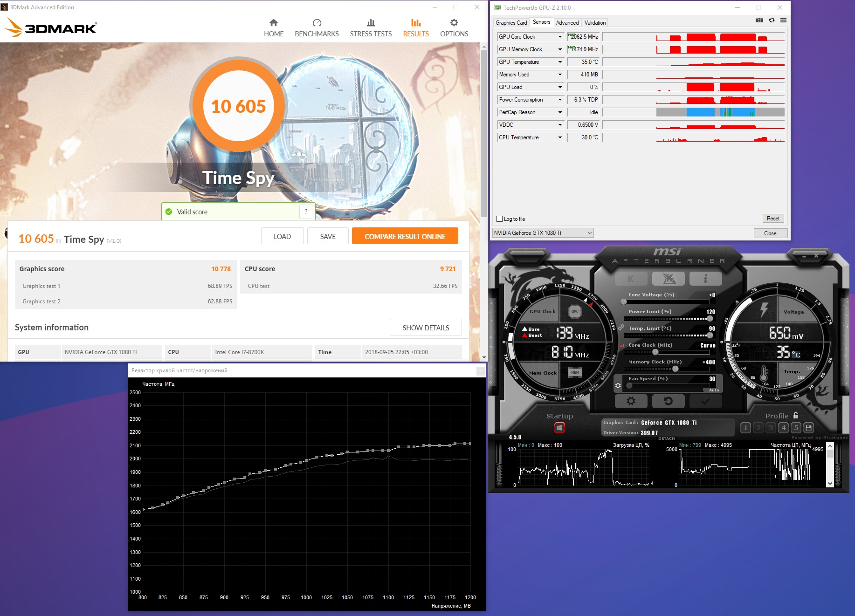Select Afterburner profile slot 4
The image size is (855, 616).
[x=784, y=428]
